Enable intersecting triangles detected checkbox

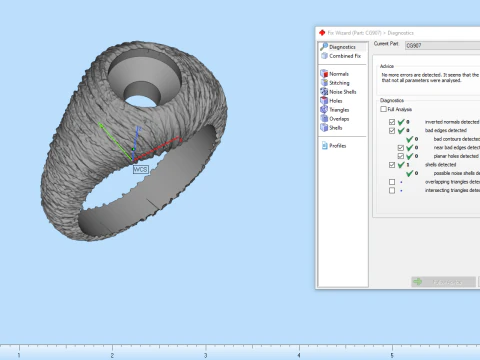coord(392,190)
